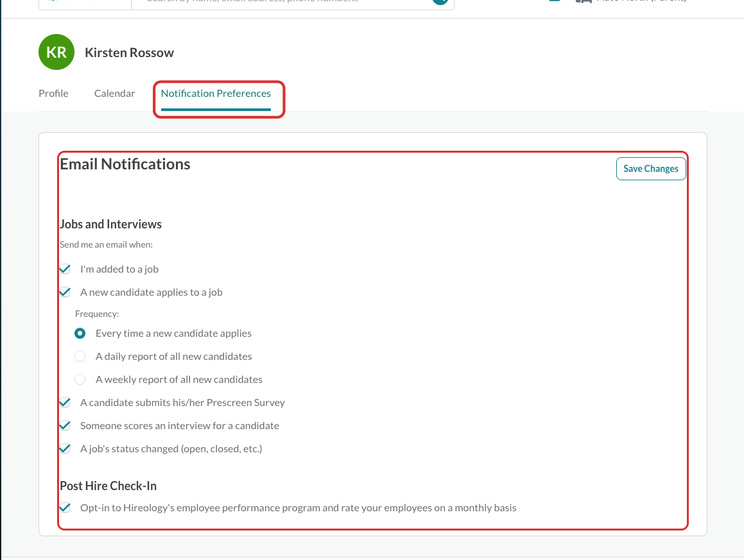The height and width of the screenshot is (560, 744).
Task: Select the Notification Preferences tab
Action: tap(216, 94)
